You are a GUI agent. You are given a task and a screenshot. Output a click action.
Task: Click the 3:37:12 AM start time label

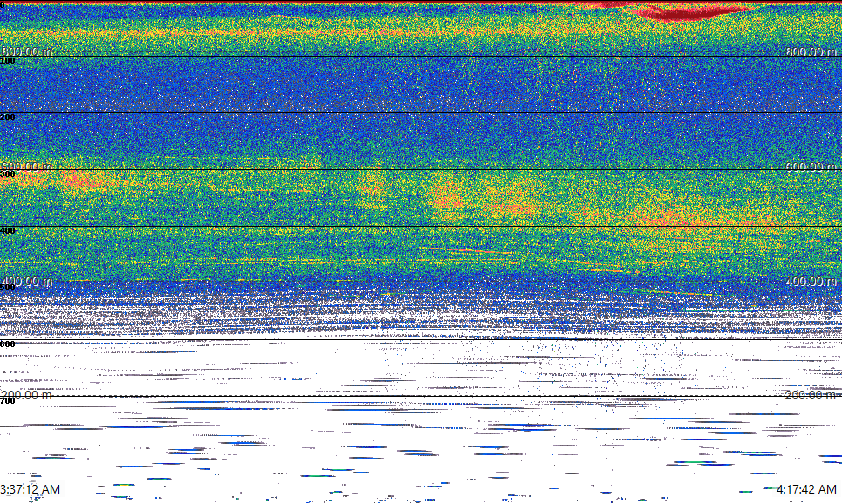30,489
